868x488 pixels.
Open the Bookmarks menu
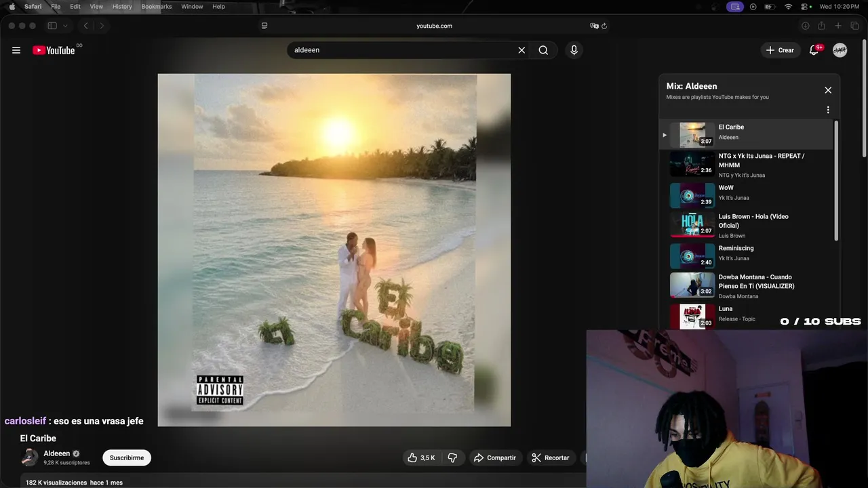[x=157, y=6]
